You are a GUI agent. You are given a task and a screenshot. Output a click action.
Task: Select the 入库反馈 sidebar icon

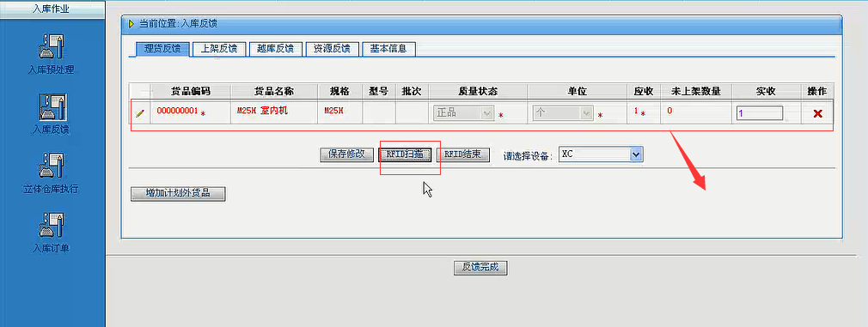[51, 107]
